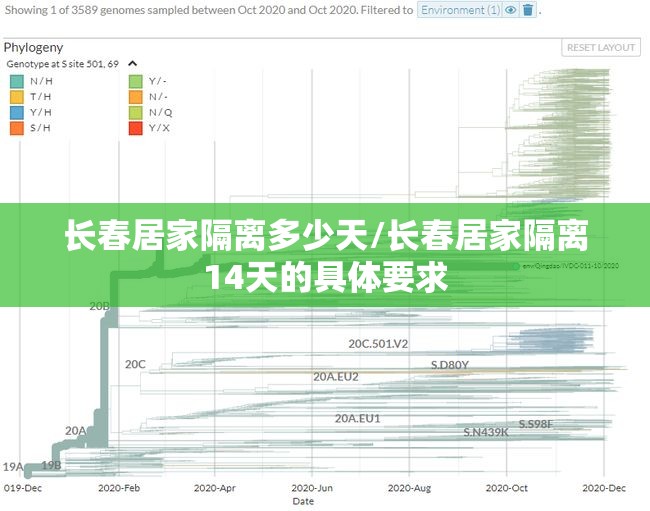Viewport: 650px width, 511px height.
Task: Click the N / - orange legend swatch
Action: point(135,97)
